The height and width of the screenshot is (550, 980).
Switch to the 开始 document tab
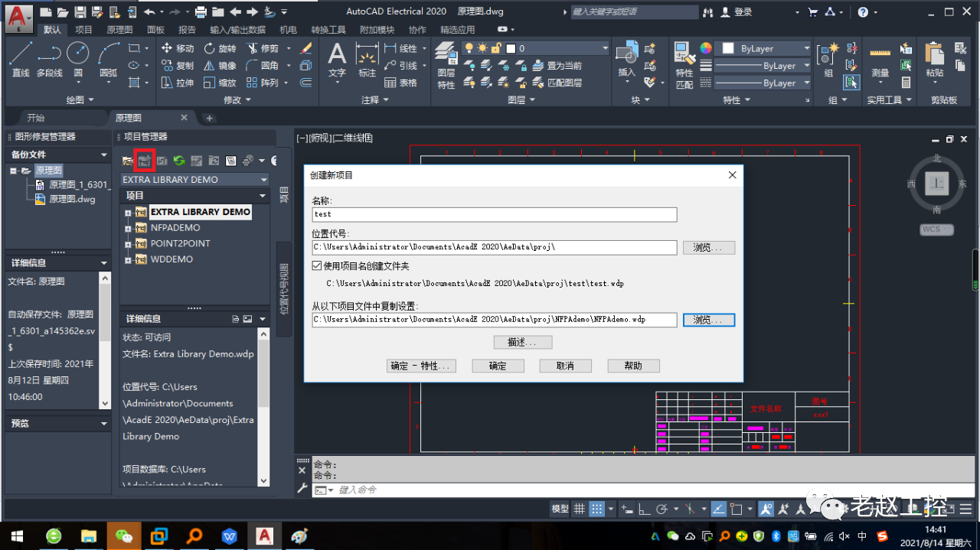point(36,118)
